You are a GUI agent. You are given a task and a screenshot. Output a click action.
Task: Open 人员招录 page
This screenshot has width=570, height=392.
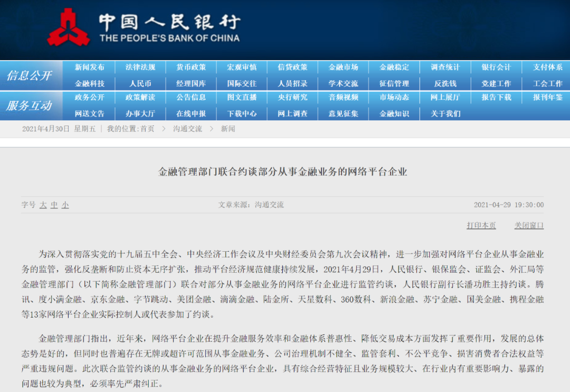tap(292, 83)
